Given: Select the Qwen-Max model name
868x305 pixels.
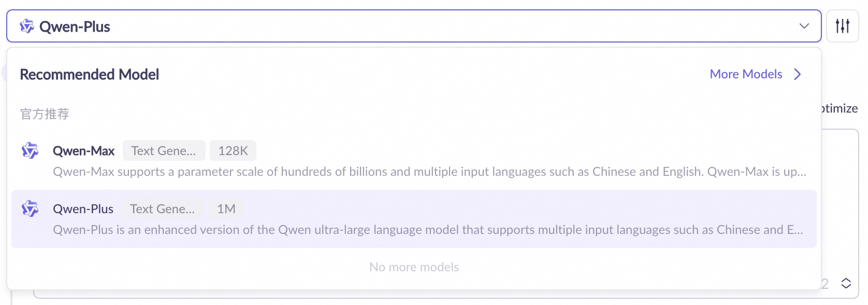Looking at the screenshot, I should pyautogui.click(x=83, y=151).
